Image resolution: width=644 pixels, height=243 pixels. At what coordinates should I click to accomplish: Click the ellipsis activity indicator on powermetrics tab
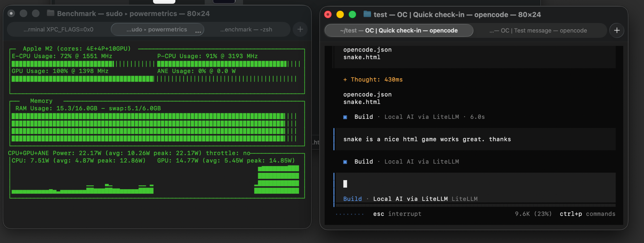(198, 32)
